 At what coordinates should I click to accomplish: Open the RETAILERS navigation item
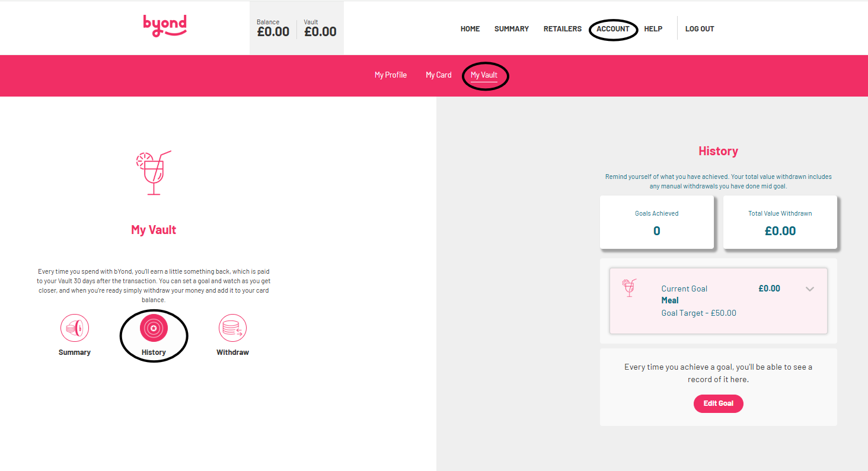563,28
